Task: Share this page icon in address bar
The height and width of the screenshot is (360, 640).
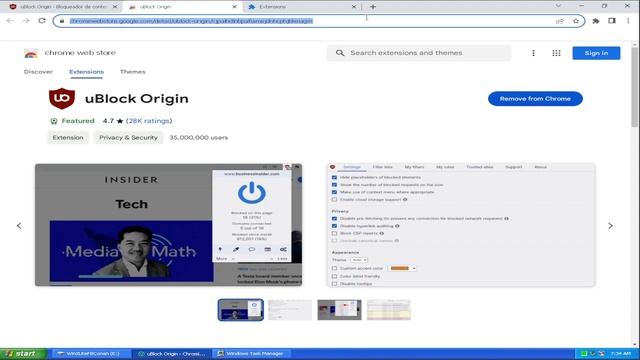Action: pyautogui.click(x=560, y=21)
